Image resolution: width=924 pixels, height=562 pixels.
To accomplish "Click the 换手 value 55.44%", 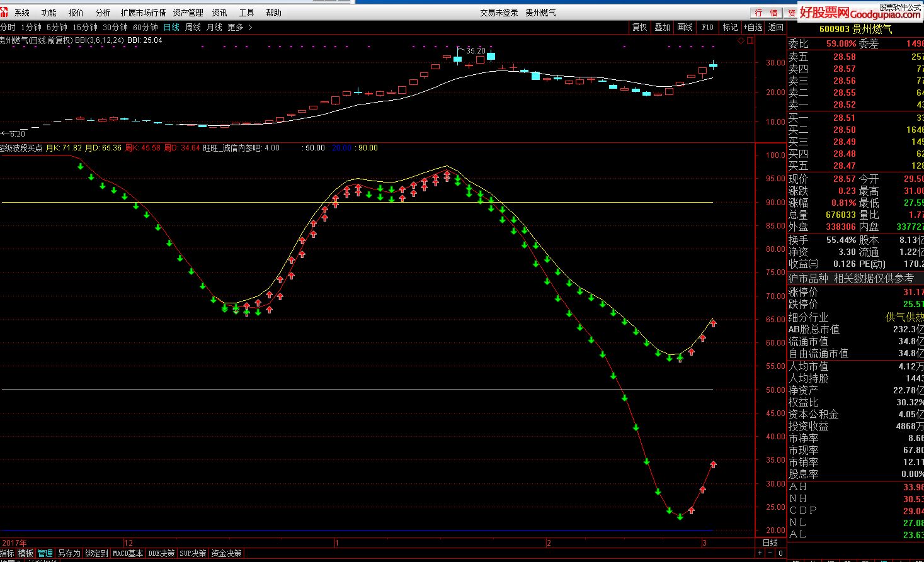I will [x=841, y=240].
